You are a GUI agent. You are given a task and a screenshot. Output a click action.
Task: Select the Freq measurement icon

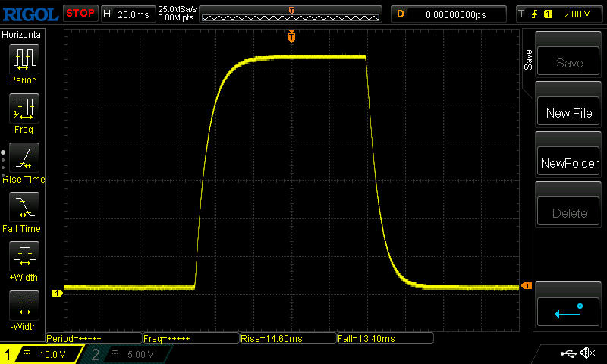[x=24, y=108]
